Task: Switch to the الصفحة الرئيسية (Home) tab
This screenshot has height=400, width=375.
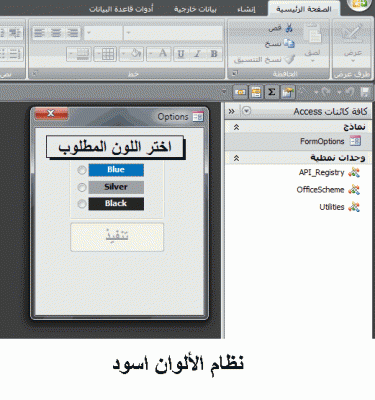Action: 304,9
